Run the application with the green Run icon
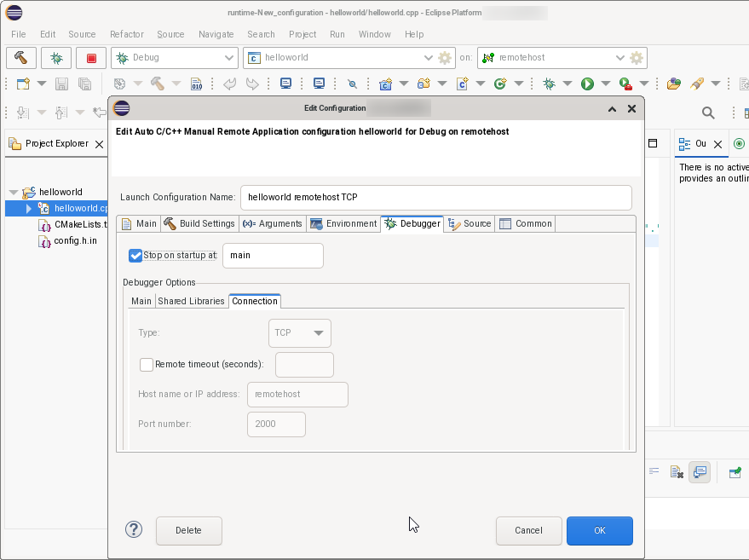 (x=589, y=83)
